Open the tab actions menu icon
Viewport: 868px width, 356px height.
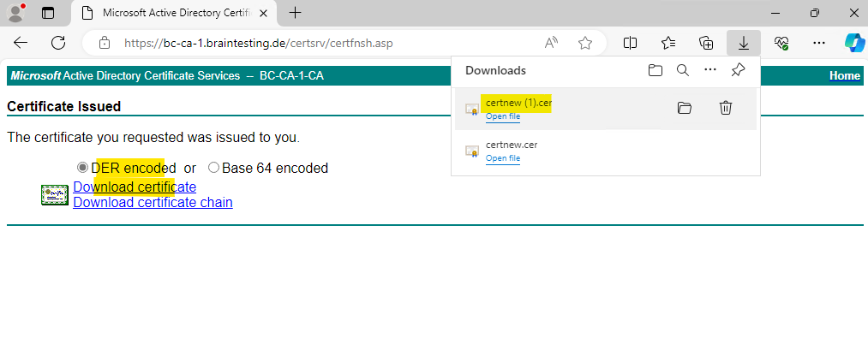[48, 13]
